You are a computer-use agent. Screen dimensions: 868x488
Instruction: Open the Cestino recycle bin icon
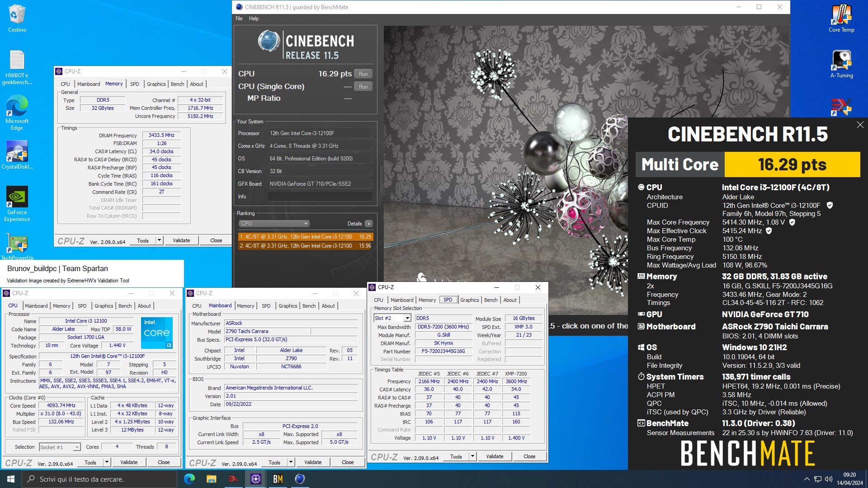pos(17,18)
